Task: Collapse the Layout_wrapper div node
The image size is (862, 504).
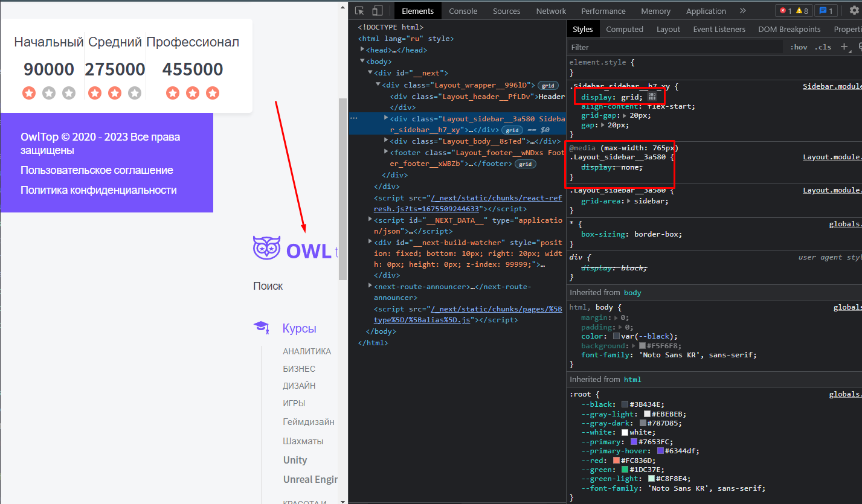Action: (x=378, y=85)
